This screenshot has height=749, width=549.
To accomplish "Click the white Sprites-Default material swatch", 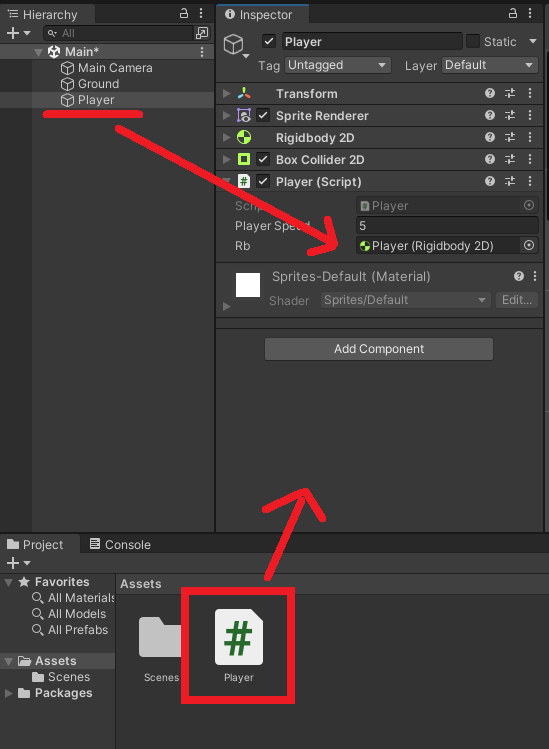I will 248,285.
